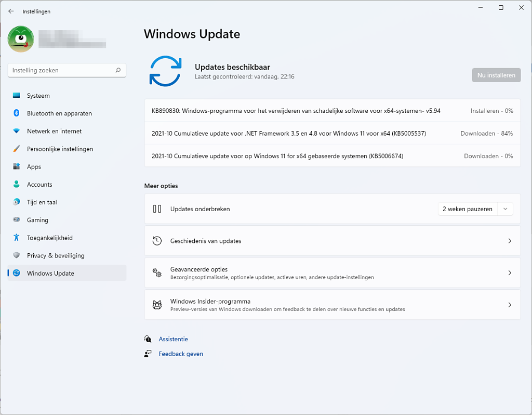Open Toegankelijkheid settings
Screen dimensions: 532x415
pos(67,238)
